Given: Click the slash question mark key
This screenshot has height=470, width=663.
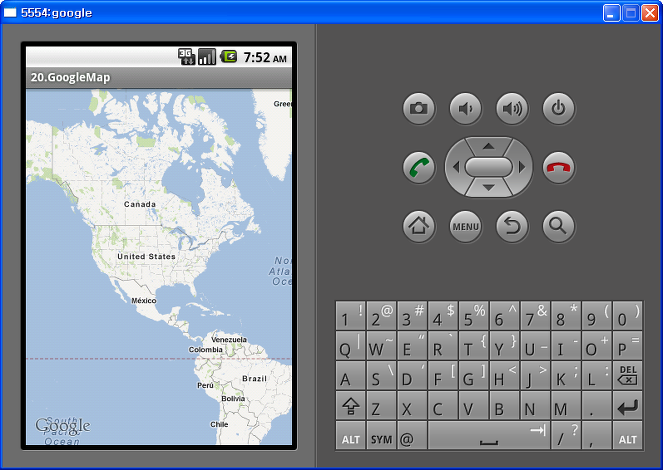Looking at the screenshot, I should pyautogui.click(x=566, y=435).
